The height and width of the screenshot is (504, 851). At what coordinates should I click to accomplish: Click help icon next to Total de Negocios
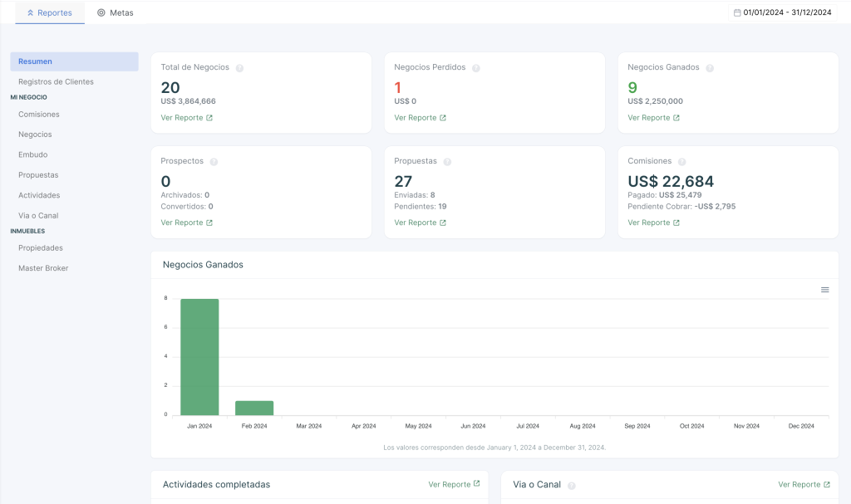point(239,68)
